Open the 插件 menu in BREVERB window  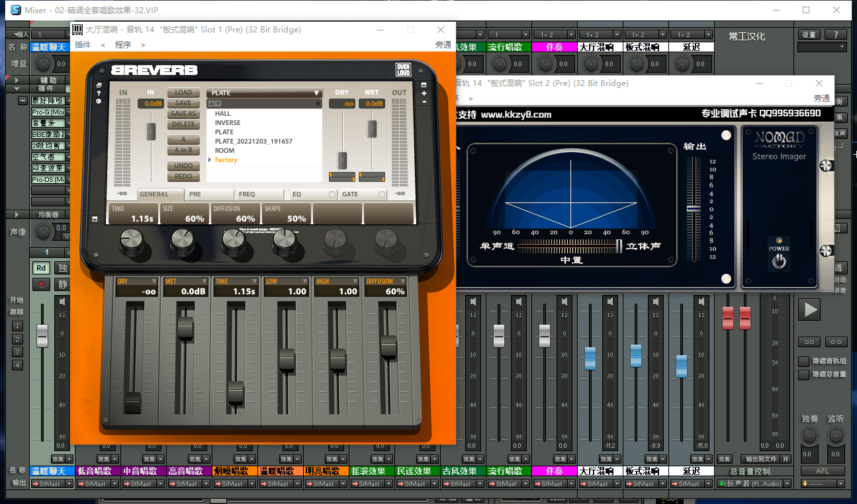83,45
